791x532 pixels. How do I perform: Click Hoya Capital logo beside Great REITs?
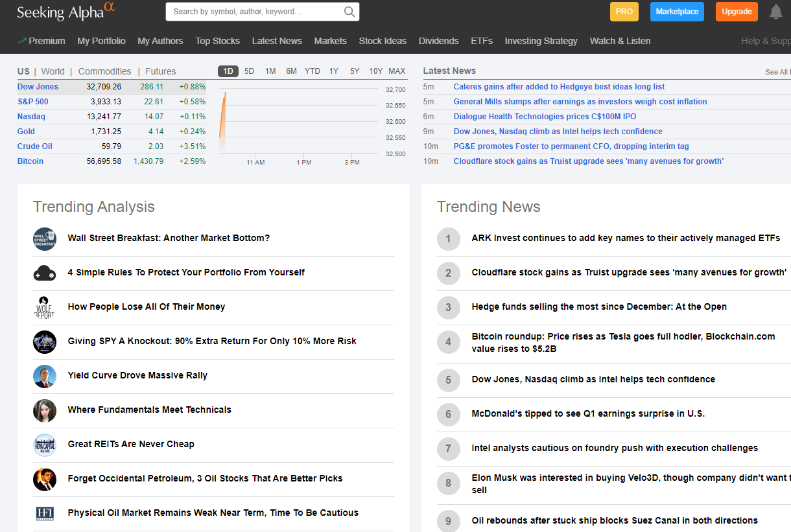pos(45,445)
